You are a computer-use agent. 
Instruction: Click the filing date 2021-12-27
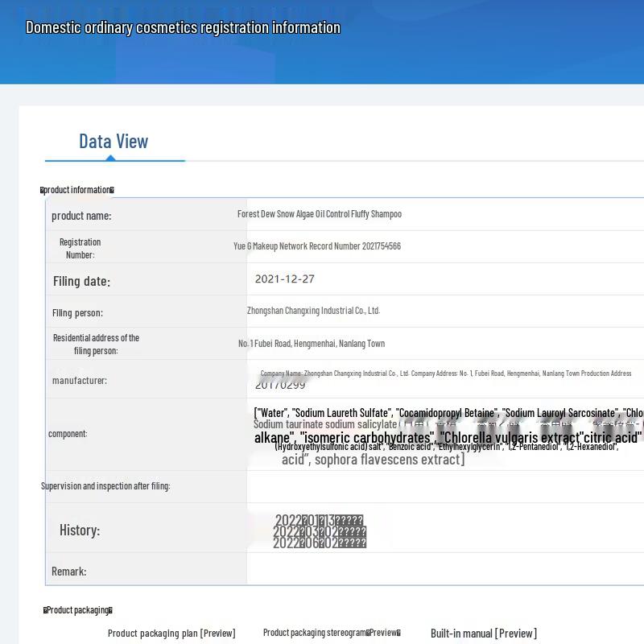[x=284, y=279]
